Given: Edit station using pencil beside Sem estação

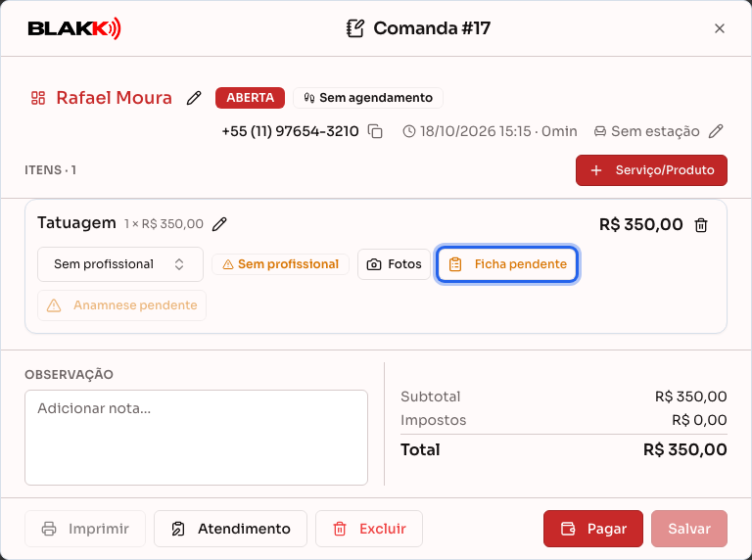Looking at the screenshot, I should [716, 131].
